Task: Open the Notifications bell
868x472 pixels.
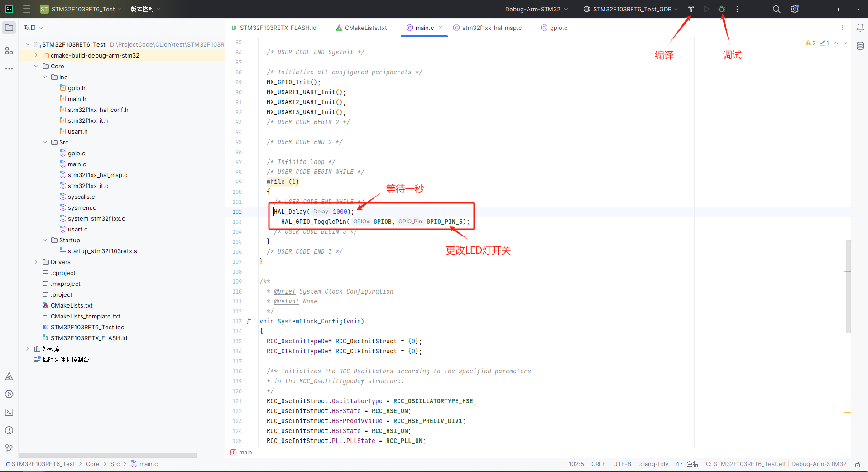Action: [x=860, y=28]
